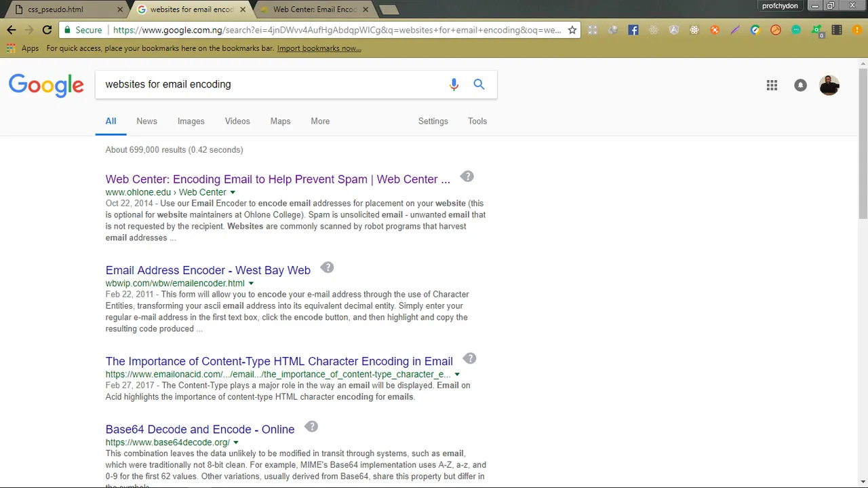The image size is (868, 488).
Task: Open Chrome menu with orange alert icon
Action: tap(856, 30)
